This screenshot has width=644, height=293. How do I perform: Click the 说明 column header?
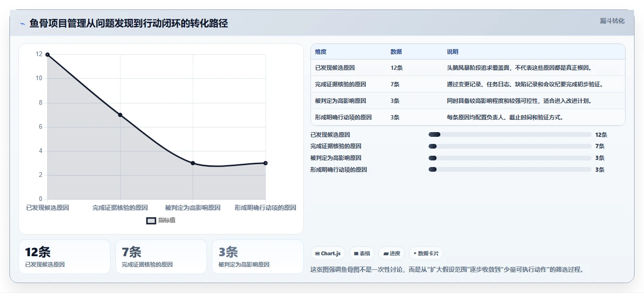453,52
